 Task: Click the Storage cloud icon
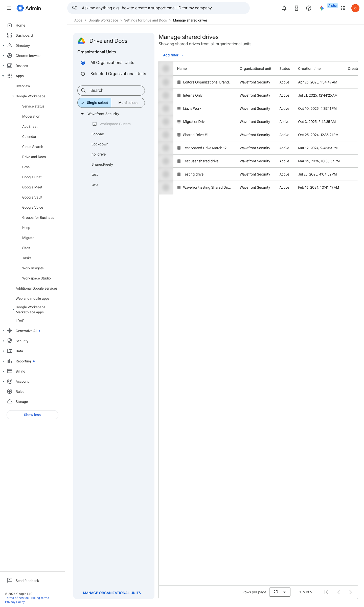(x=10, y=402)
